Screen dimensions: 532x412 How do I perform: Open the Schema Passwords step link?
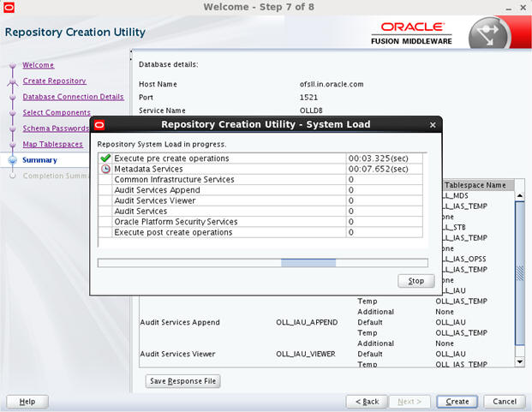56,128
